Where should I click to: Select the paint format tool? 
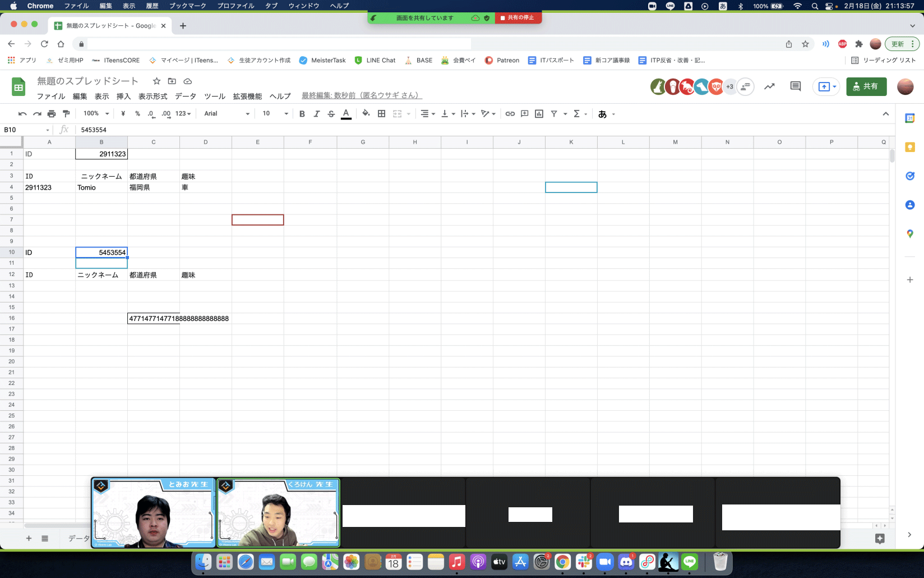(66, 114)
